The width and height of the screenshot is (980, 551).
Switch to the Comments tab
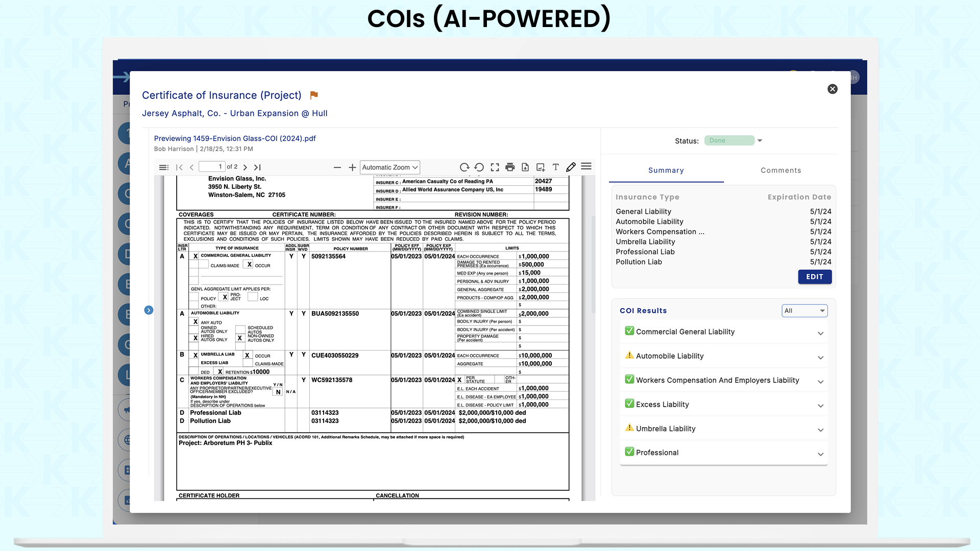click(x=780, y=170)
